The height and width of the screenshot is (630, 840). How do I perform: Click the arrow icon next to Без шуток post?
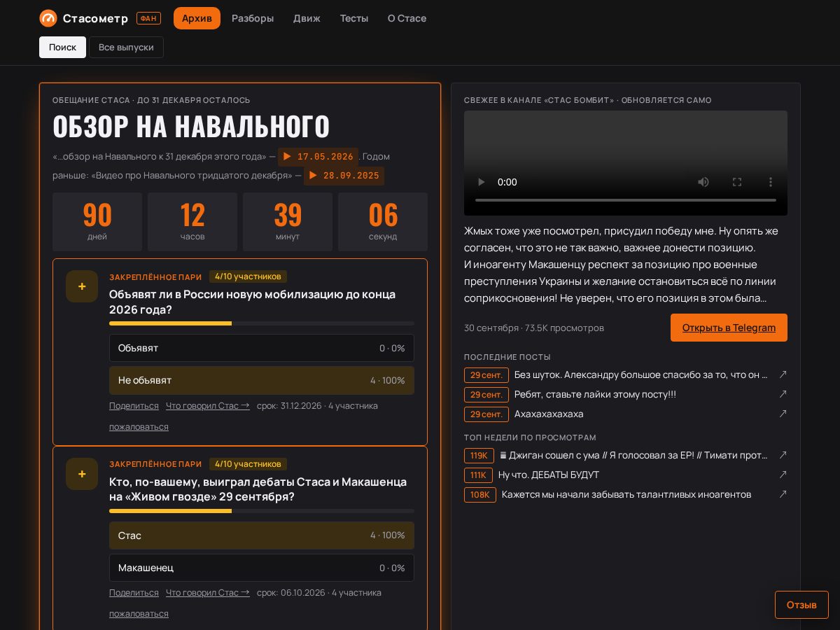coord(783,374)
